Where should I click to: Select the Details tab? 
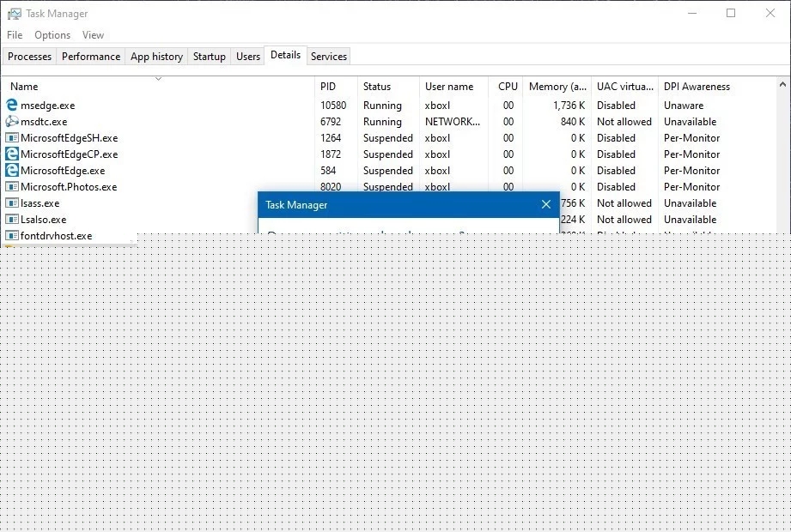[285, 55]
